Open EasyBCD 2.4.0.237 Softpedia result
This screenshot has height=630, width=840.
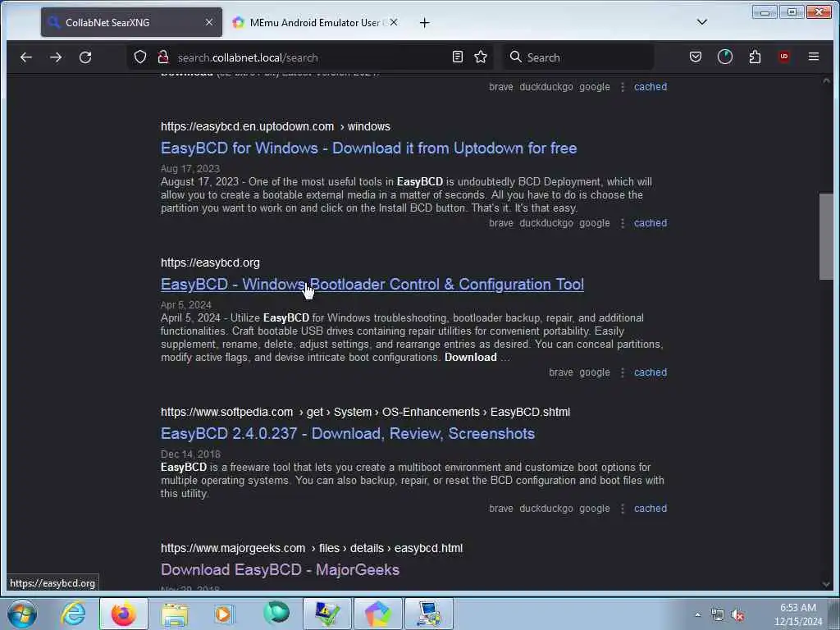[x=348, y=433]
